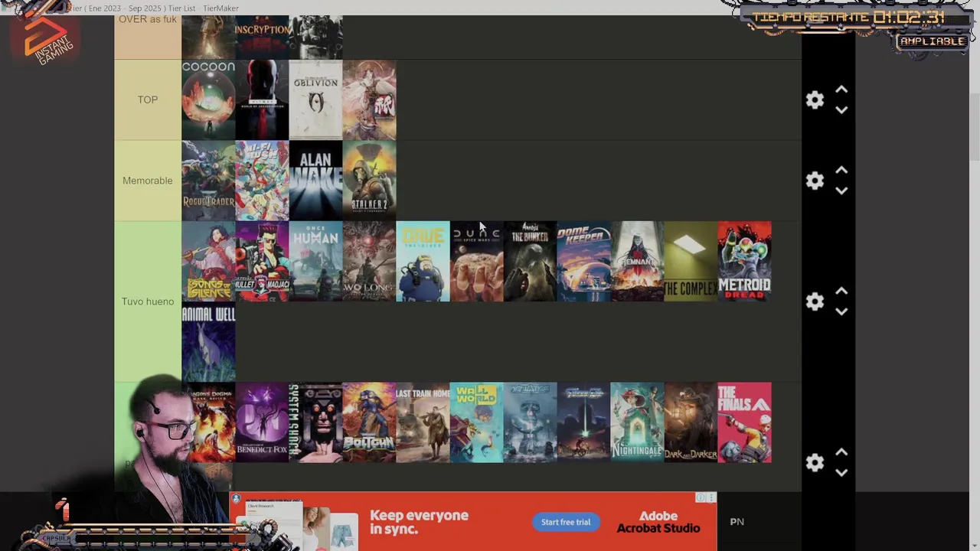Move the Tuvo hueno tier down
Screen dimensions: 980x551
tap(841, 311)
